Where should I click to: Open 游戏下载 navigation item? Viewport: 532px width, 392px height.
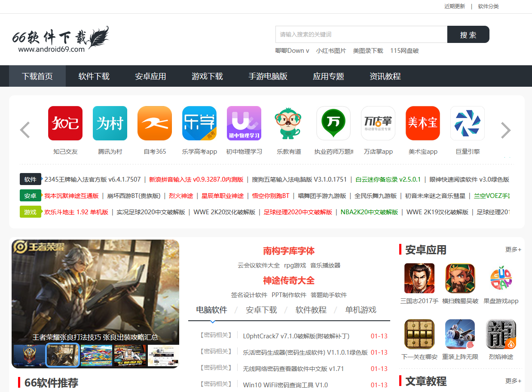(207, 76)
